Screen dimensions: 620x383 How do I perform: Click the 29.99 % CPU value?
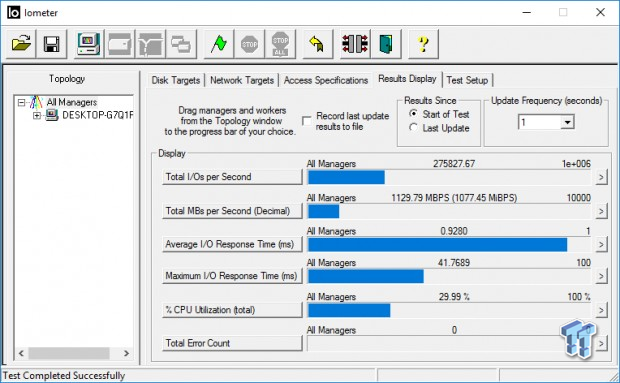coord(454,296)
